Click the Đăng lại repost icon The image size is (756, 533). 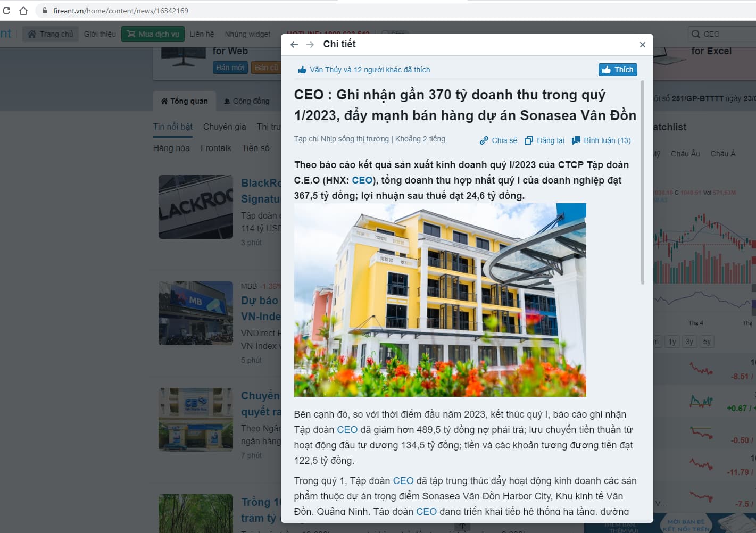point(528,140)
